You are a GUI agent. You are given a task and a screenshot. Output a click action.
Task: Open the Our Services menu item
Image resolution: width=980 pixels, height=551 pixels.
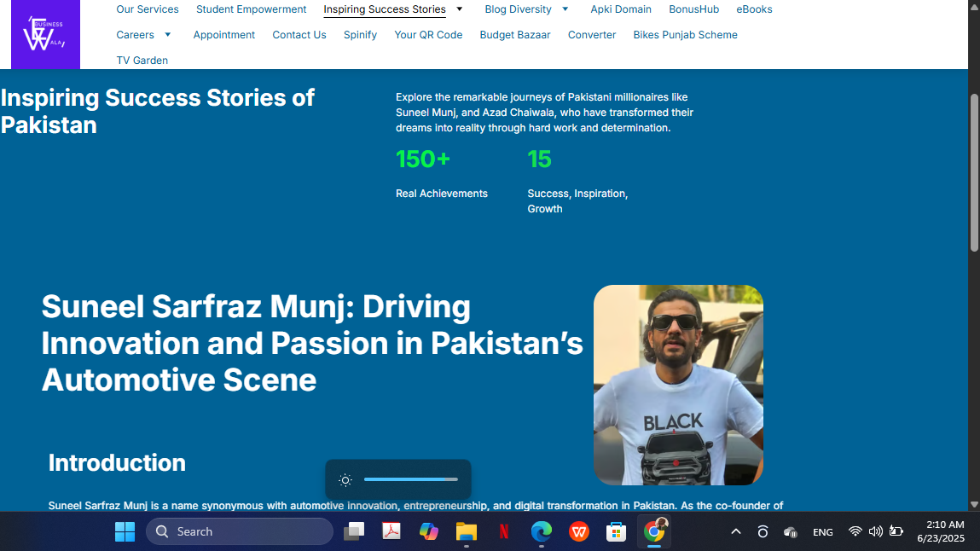coord(148,9)
